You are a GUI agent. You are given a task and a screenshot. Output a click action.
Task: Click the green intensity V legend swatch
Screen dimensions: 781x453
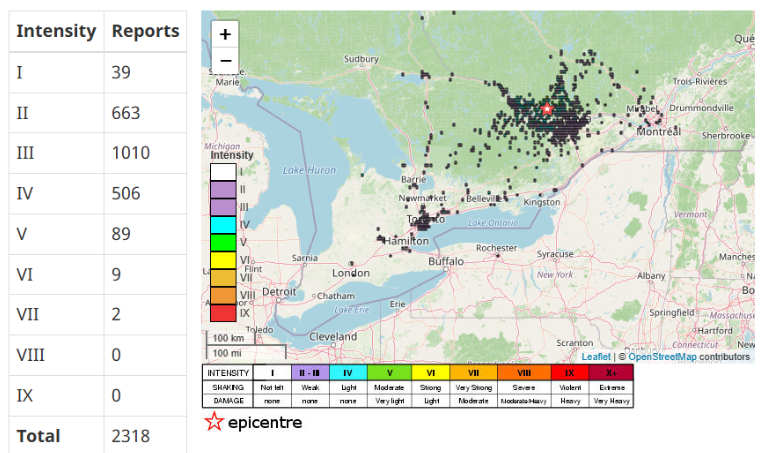tap(222, 242)
